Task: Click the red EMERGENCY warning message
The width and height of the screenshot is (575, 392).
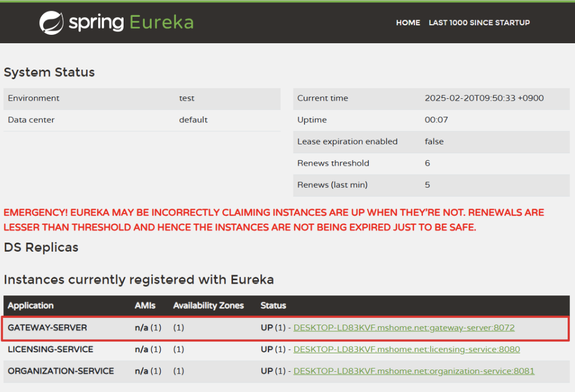Action: [x=273, y=220]
